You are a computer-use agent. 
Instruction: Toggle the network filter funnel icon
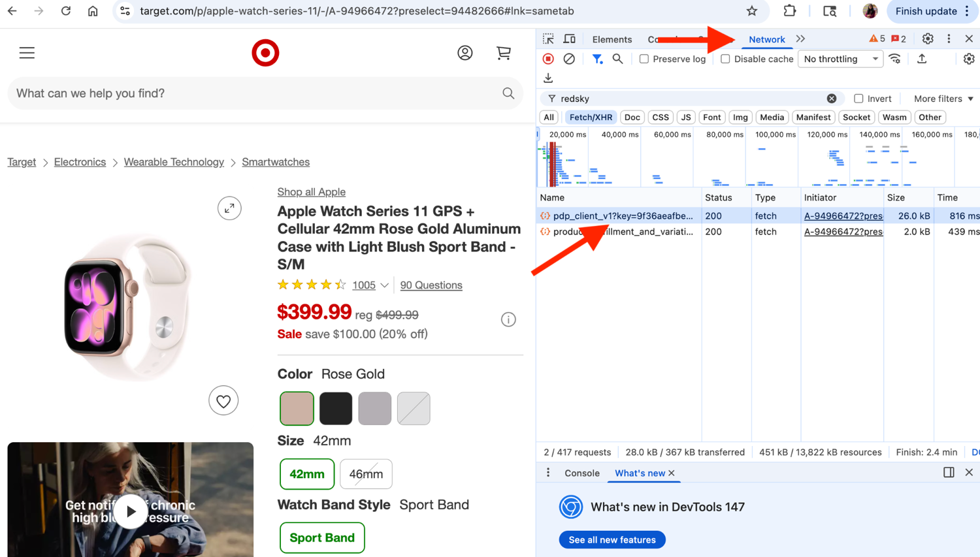[597, 59]
